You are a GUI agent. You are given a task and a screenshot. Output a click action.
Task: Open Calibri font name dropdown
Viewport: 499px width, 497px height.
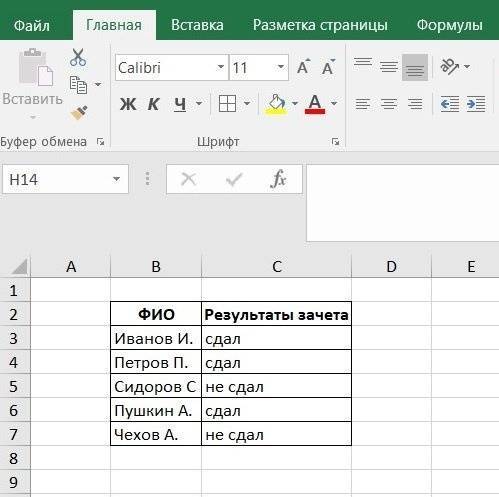220,67
